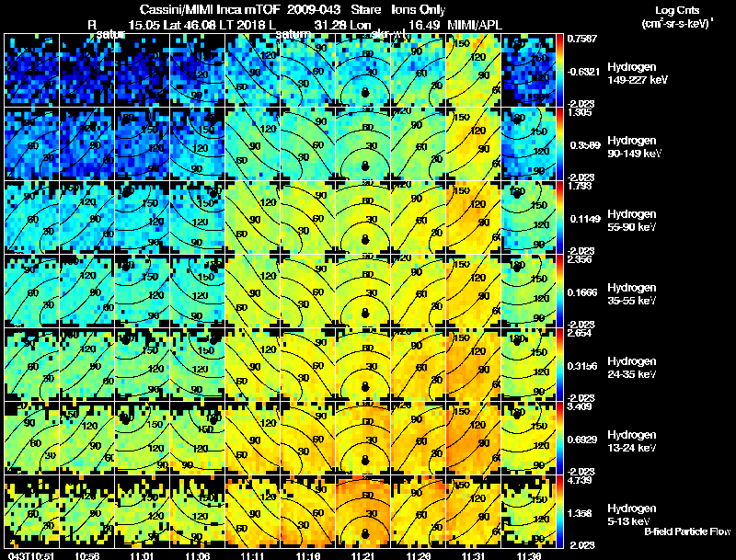
Task: Click the '2.654' colorbar maximum value
Action: tap(580, 333)
